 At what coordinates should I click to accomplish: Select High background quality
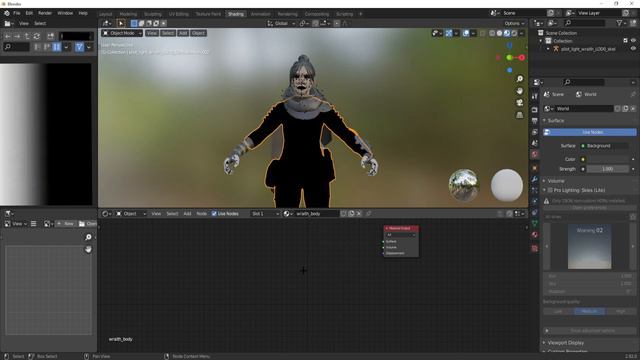[x=620, y=311]
